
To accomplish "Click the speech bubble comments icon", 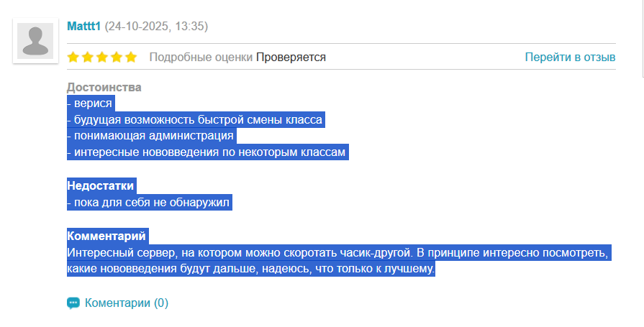I will pyautogui.click(x=73, y=303).
